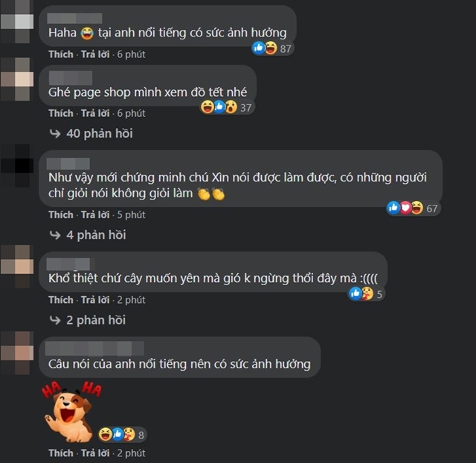View the reactions counted at 67

pyautogui.click(x=414, y=208)
